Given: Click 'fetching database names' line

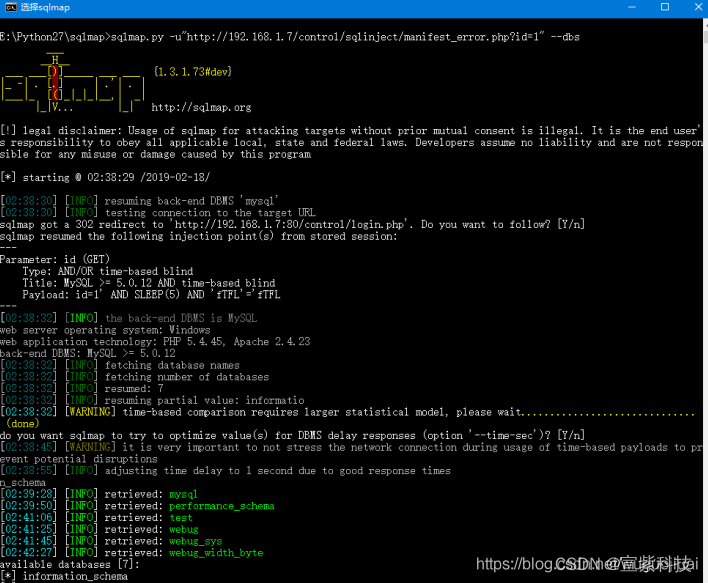Looking at the screenshot, I should click(120, 365).
